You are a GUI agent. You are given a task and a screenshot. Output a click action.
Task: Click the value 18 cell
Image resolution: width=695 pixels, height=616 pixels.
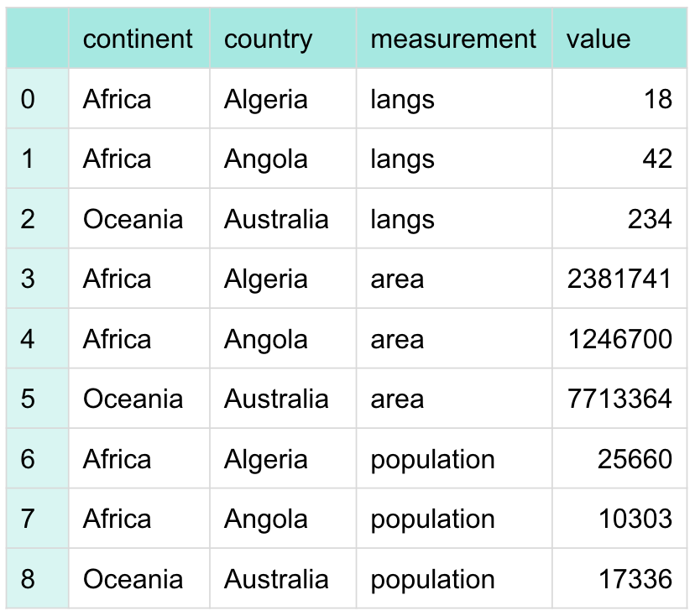pyautogui.click(x=659, y=99)
